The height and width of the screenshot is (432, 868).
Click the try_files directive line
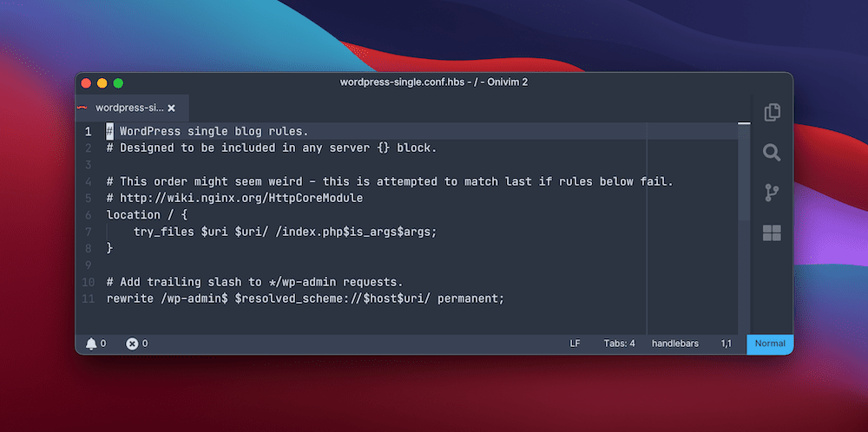(x=285, y=232)
